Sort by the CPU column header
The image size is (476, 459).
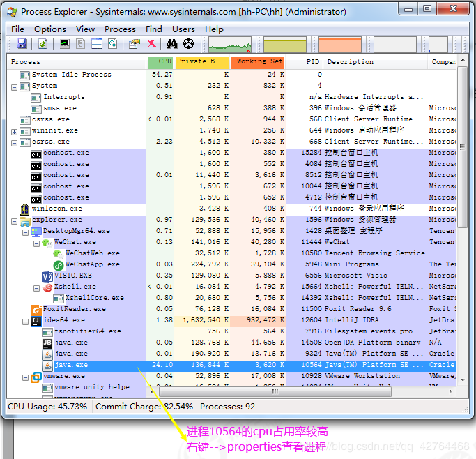point(160,62)
